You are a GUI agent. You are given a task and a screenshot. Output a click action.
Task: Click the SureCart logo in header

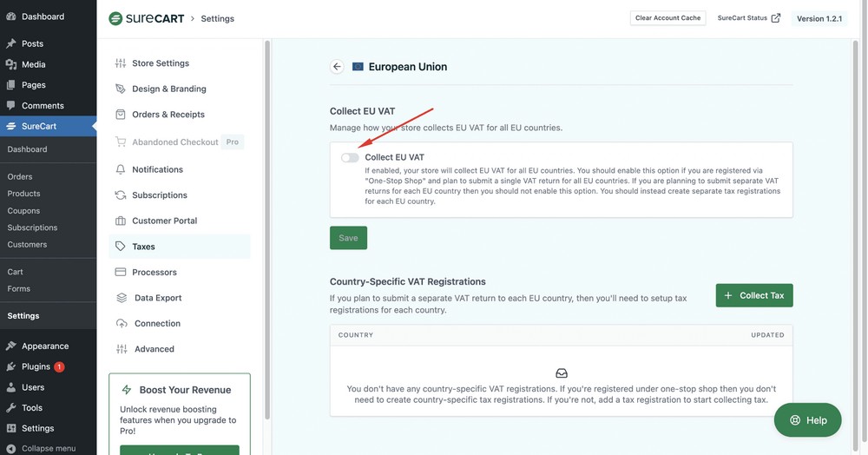147,18
